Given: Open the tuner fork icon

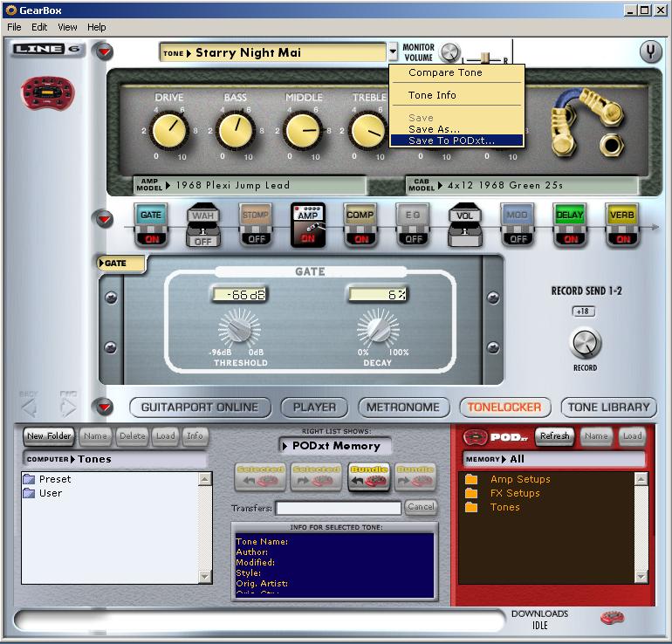Looking at the screenshot, I should [x=650, y=51].
